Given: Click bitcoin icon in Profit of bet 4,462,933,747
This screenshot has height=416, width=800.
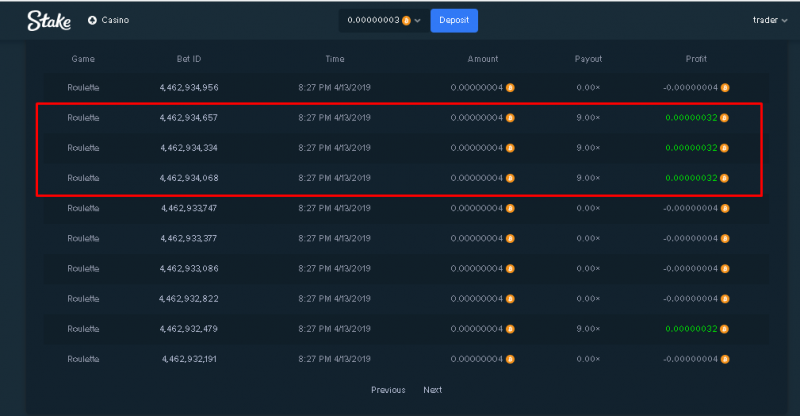Looking at the screenshot, I should click(725, 208).
